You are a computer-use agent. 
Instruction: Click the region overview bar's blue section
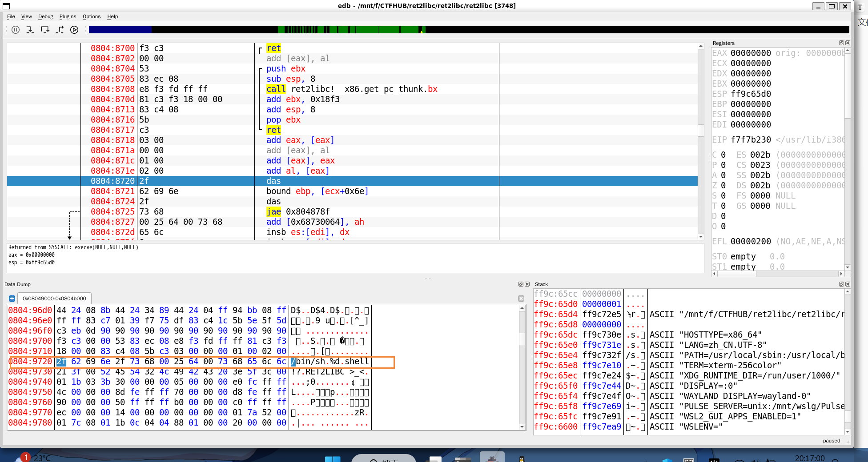[x=120, y=30]
